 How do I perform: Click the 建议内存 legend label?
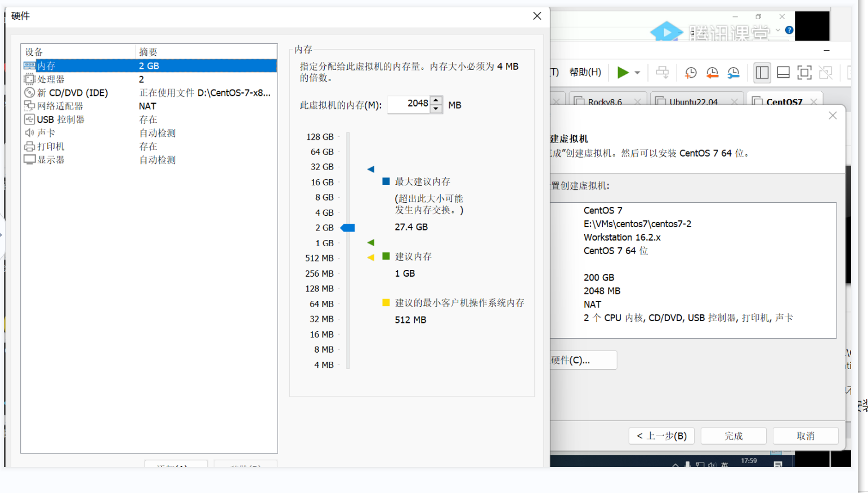click(x=413, y=256)
